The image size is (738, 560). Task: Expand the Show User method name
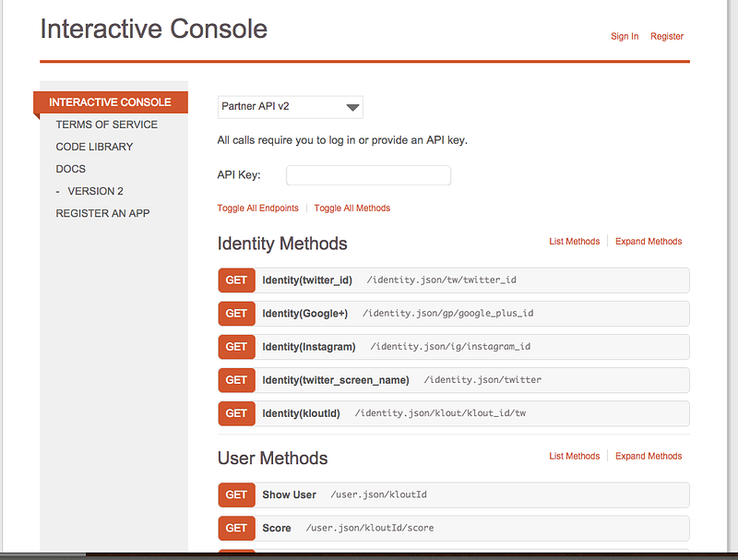click(290, 495)
